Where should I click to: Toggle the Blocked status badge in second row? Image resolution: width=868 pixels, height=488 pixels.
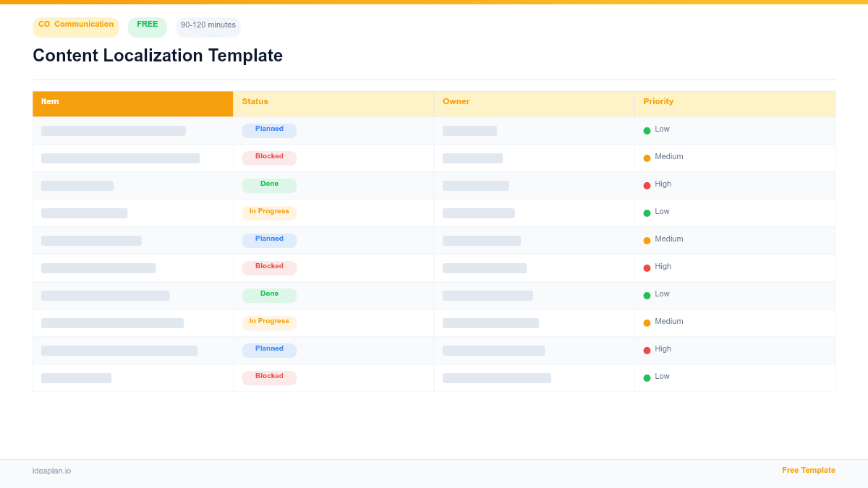[268, 157]
